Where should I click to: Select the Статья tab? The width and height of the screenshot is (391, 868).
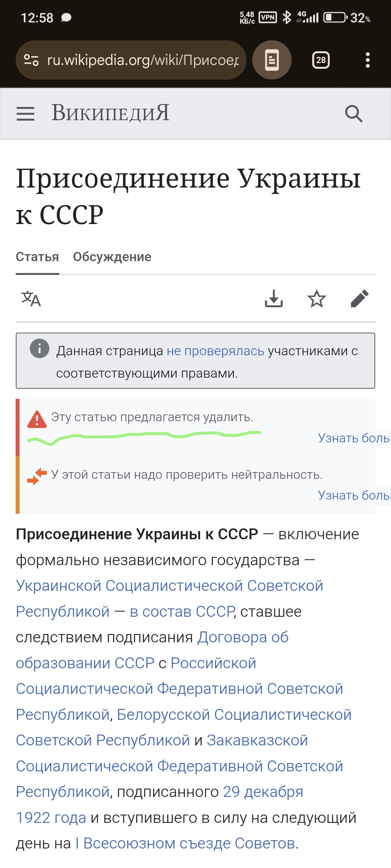point(37,257)
